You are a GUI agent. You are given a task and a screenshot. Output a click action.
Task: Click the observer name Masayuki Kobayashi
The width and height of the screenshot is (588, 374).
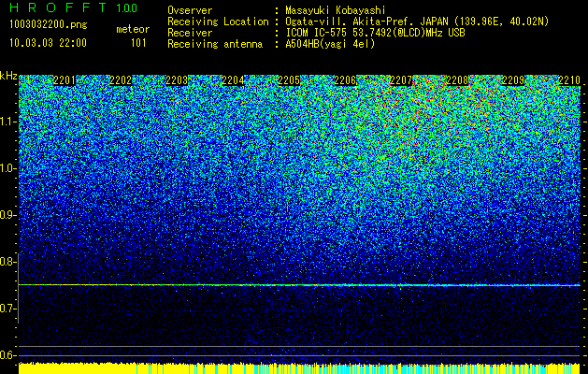click(336, 10)
